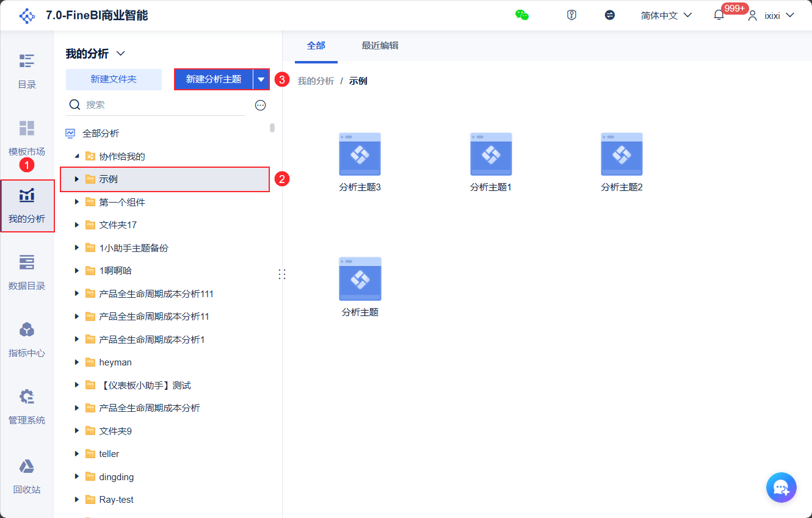Switch to the 全部 tab
The image size is (812, 518).
click(316, 46)
